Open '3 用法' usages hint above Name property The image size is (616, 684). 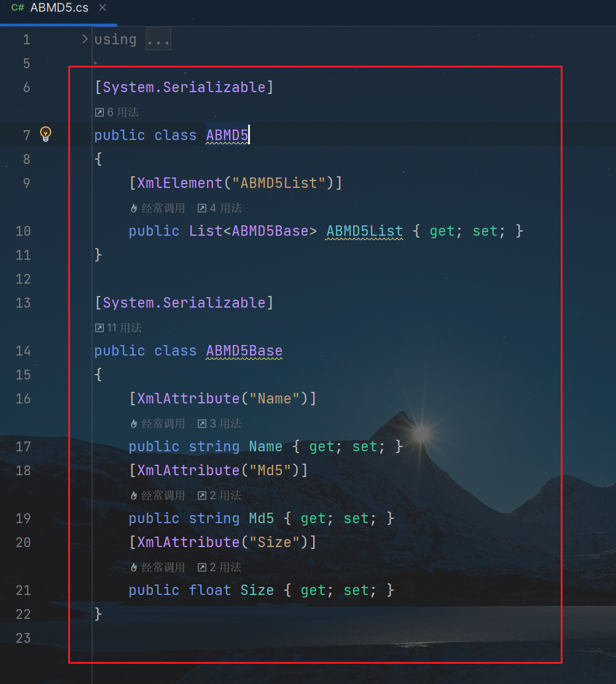coord(219,424)
